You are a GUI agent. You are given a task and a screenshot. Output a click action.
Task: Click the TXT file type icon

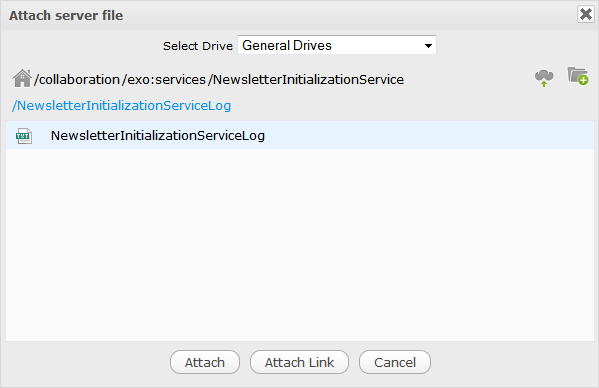click(x=24, y=136)
